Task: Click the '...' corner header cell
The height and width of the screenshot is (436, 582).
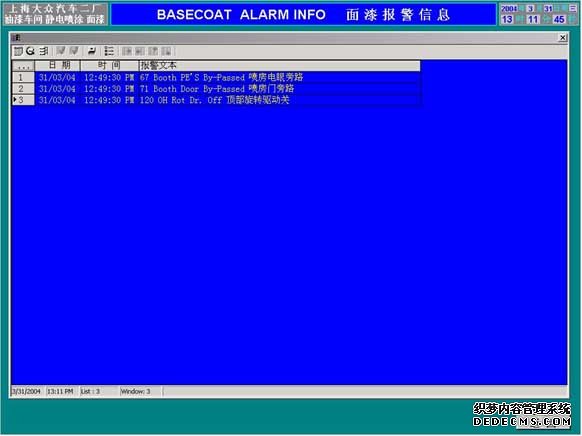Action: tap(23, 66)
